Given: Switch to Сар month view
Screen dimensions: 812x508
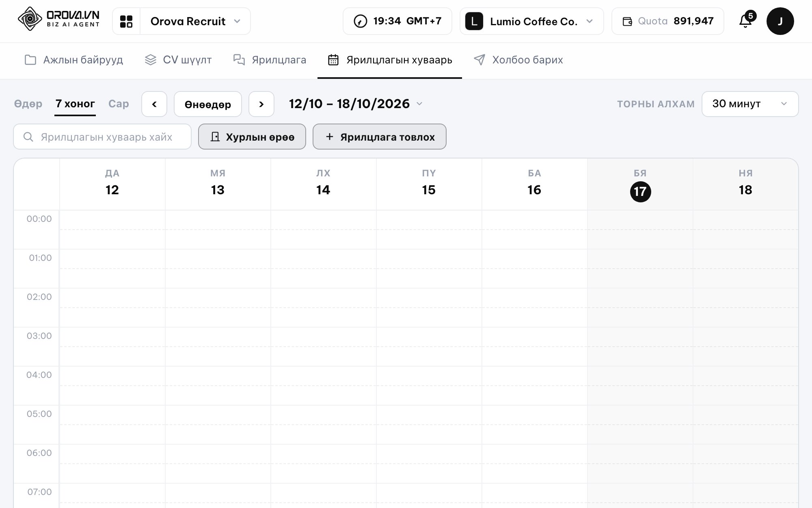Looking at the screenshot, I should 119,104.
